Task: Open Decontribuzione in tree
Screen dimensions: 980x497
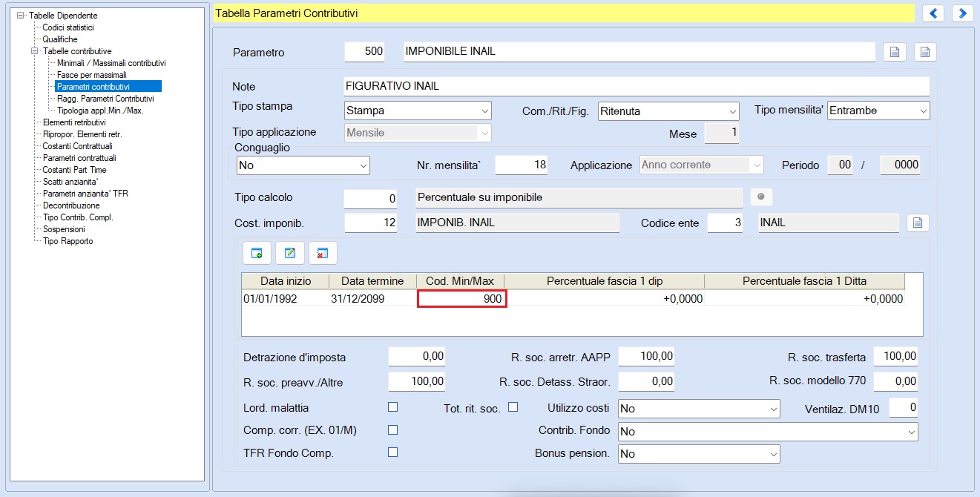Action: (71, 205)
